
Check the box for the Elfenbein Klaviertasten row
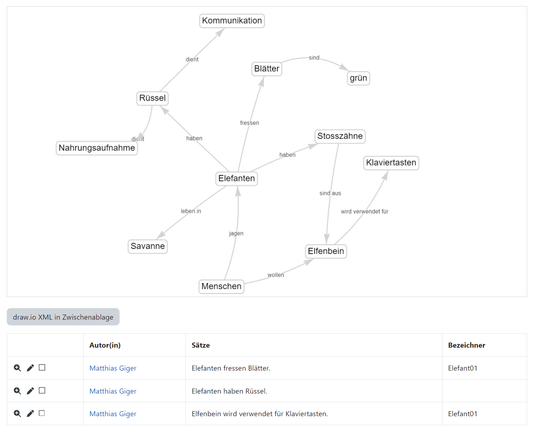42,413
